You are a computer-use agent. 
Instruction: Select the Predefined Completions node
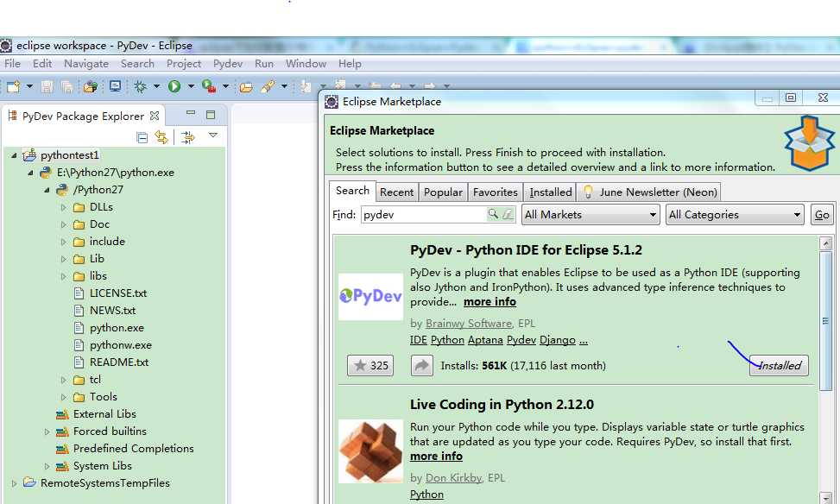pos(134,448)
